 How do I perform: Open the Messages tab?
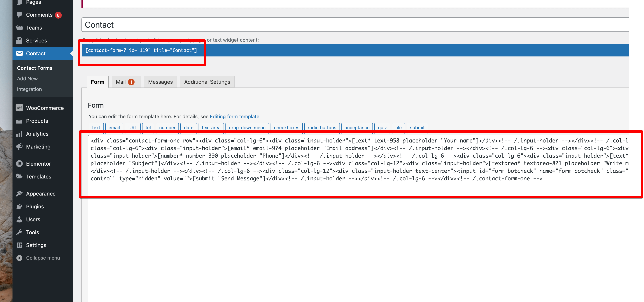pos(160,82)
